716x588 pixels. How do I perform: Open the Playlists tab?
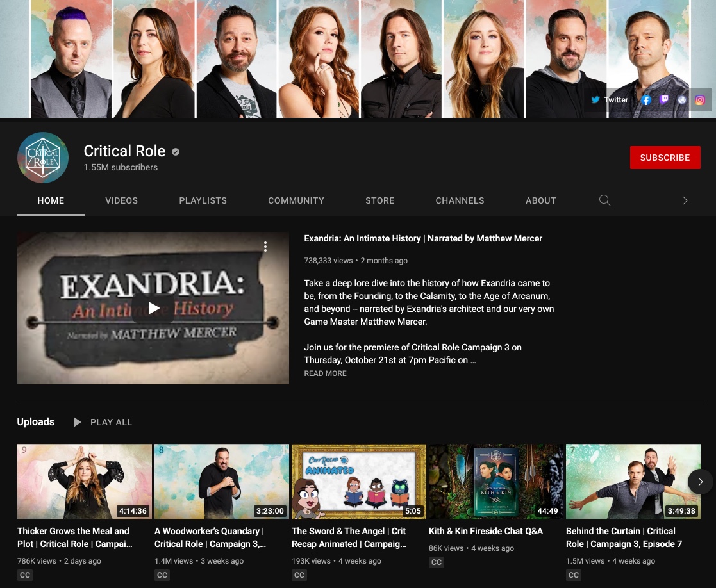pyautogui.click(x=203, y=200)
